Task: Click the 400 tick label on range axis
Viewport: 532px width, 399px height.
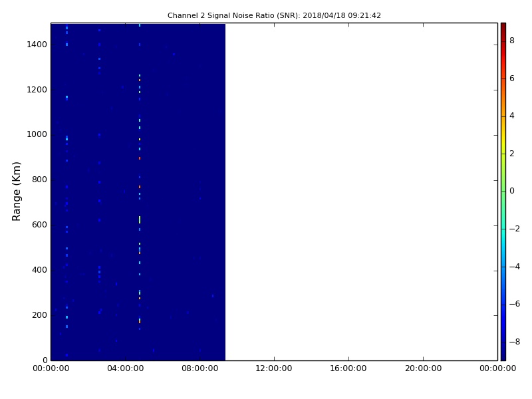Action: (x=39, y=270)
